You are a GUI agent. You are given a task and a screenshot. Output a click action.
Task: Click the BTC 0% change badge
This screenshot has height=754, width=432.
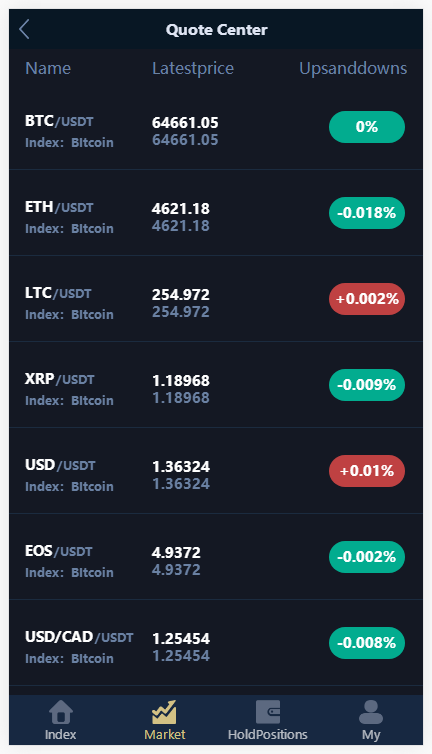pos(367,127)
